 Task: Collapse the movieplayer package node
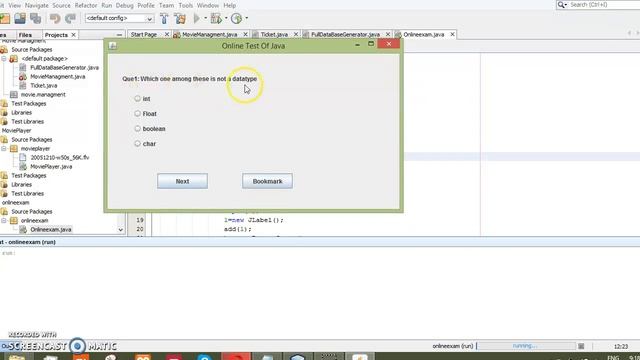click(4, 149)
